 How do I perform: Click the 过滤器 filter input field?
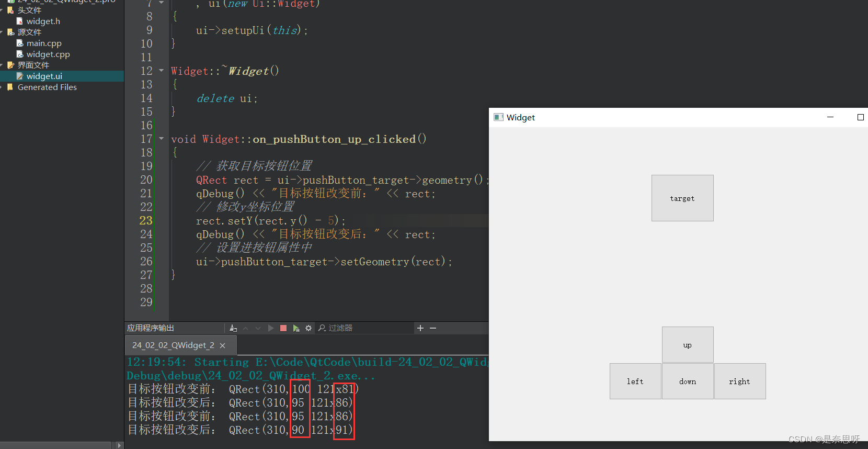coord(364,328)
